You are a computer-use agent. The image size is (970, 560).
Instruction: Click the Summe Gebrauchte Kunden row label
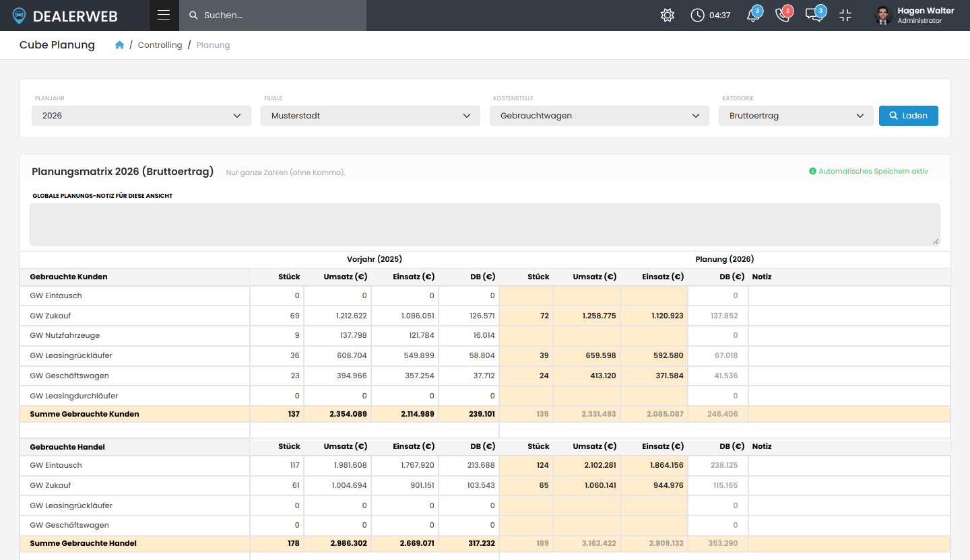(x=84, y=414)
